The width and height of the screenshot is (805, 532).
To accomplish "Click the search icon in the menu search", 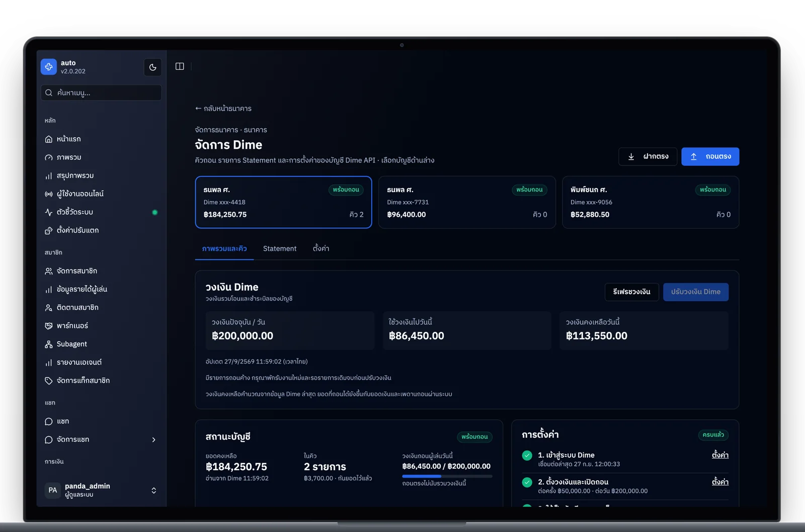I will (49, 93).
